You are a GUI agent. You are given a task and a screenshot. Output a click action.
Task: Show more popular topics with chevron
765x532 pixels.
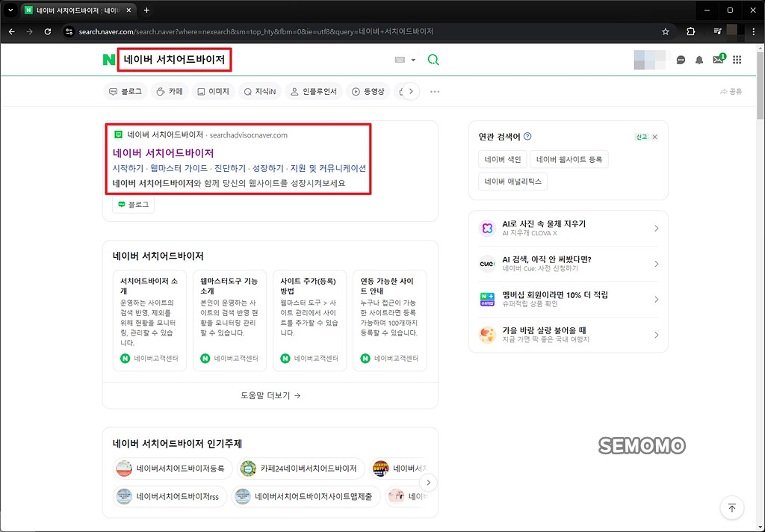pyautogui.click(x=428, y=483)
